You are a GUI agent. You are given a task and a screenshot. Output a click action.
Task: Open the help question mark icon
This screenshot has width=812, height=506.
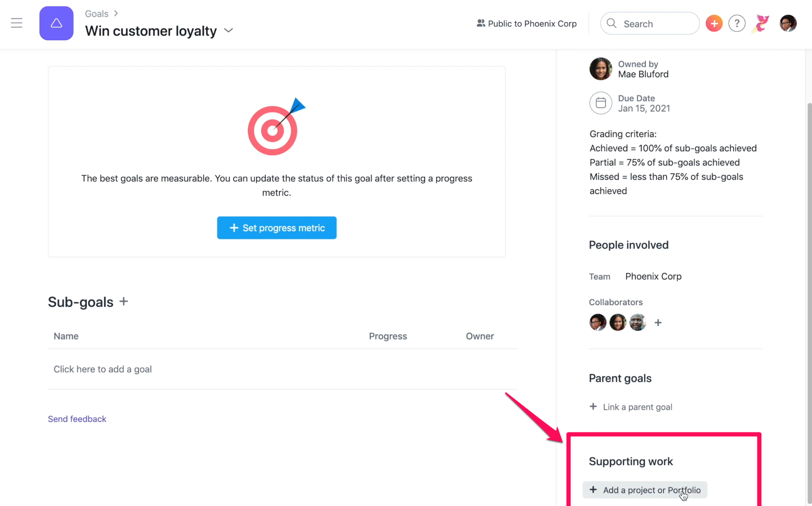click(x=737, y=23)
